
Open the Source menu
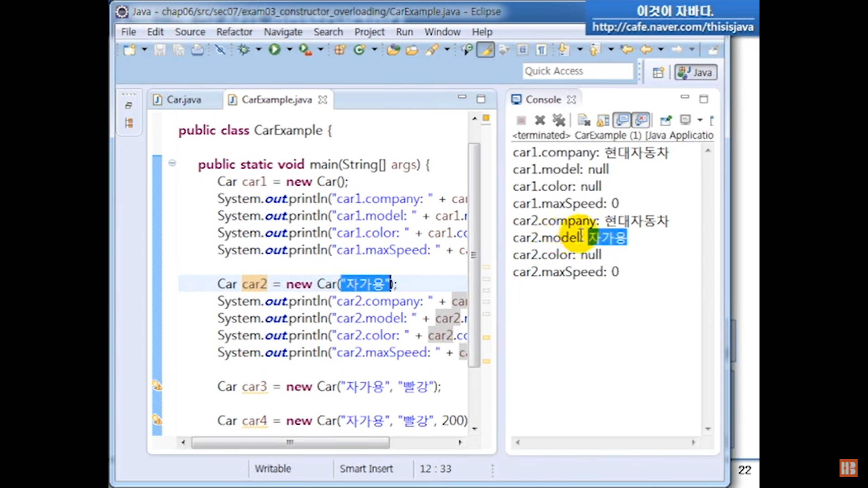click(190, 32)
